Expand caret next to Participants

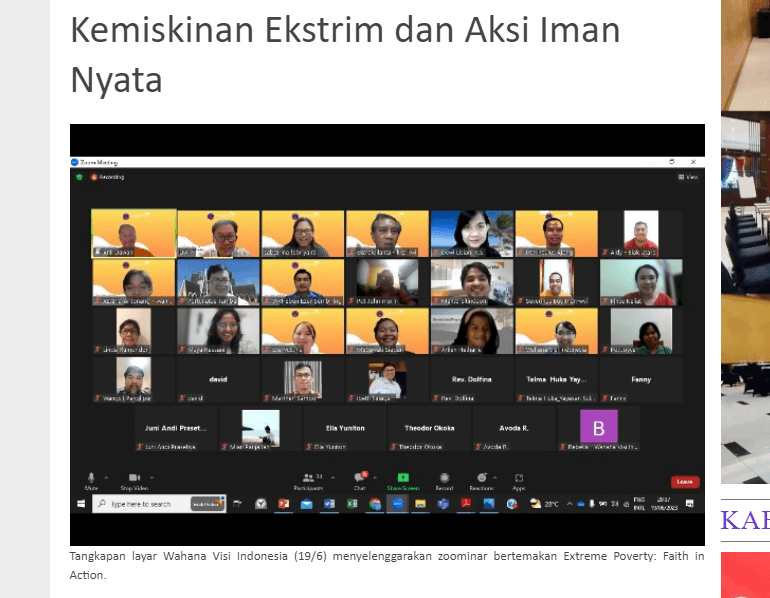coord(333,477)
